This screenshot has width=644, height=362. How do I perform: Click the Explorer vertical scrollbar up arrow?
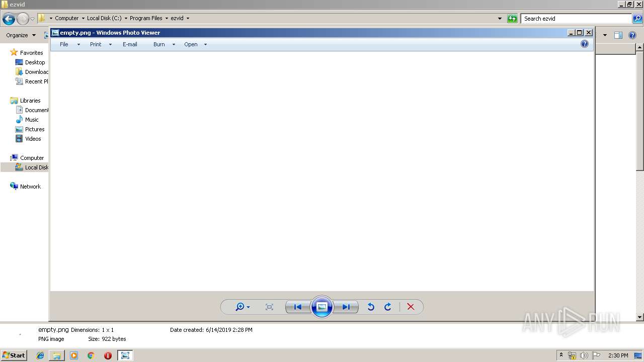tap(639, 48)
